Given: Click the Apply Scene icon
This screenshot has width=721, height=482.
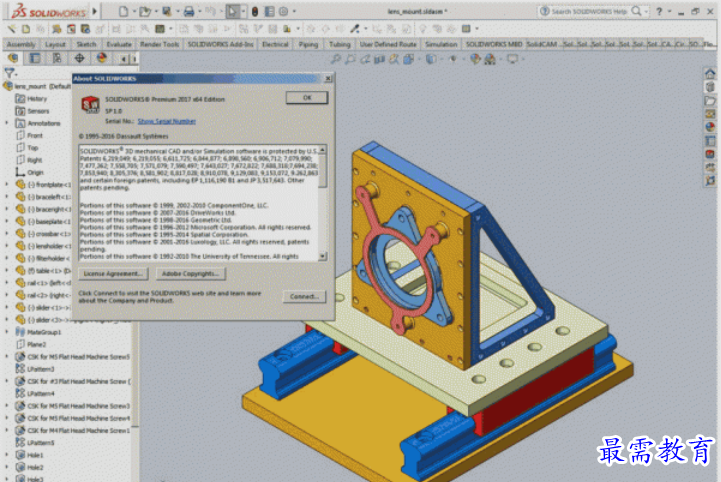Looking at the screenshot, I should (x=490, y=59).
